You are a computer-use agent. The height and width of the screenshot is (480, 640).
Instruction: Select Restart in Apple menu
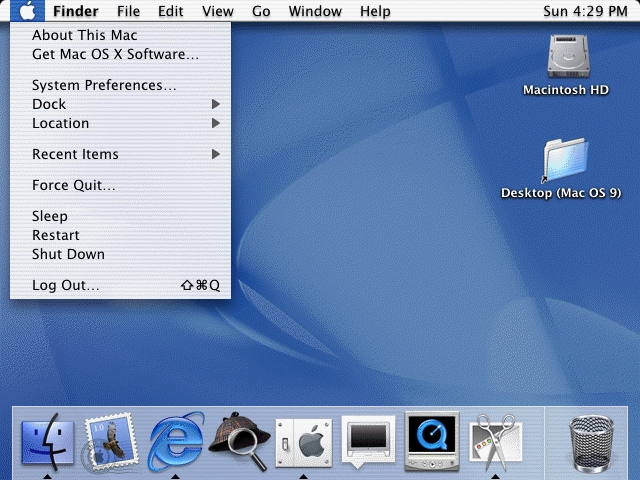120,236
